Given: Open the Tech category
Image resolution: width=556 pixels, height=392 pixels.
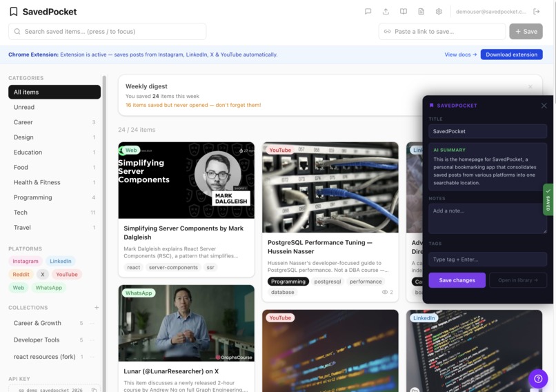Looking at the screenshot, I should [54, 213].
